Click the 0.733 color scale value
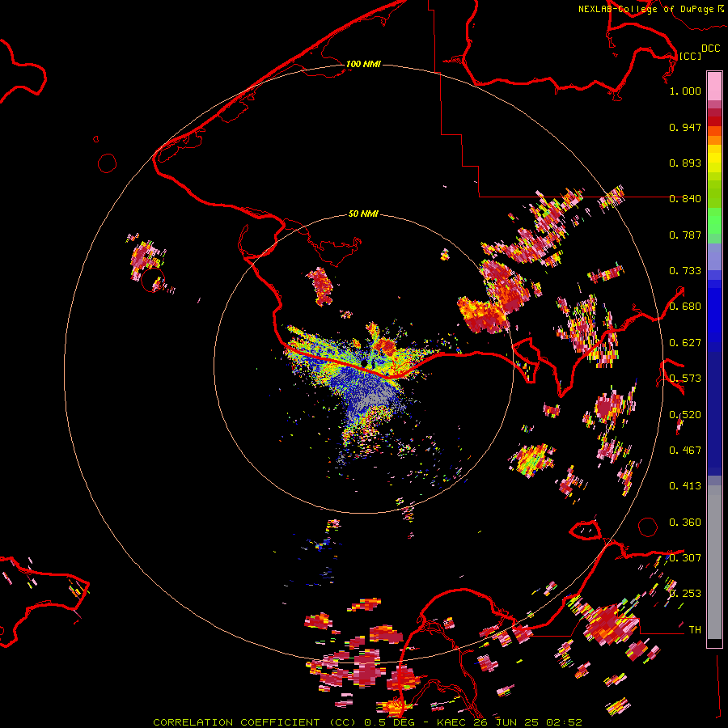The width and height of the screenshot is (728, 728). tap(685, 271)
